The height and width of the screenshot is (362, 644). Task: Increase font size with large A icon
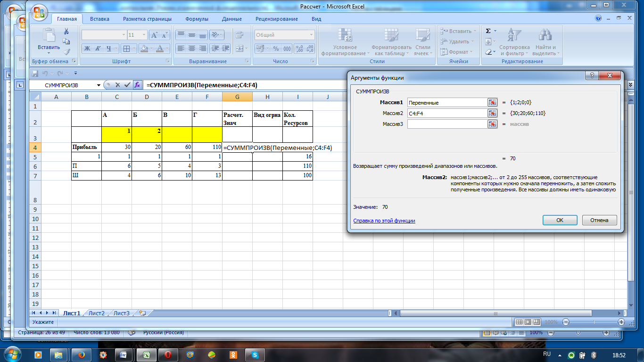point(155,35)
